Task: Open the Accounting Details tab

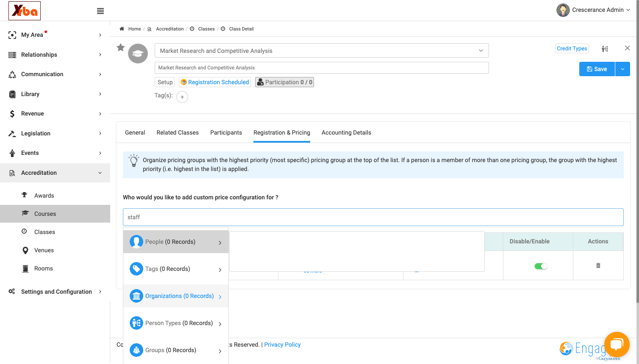Action: pyautogui.click(x=346, y=132)
